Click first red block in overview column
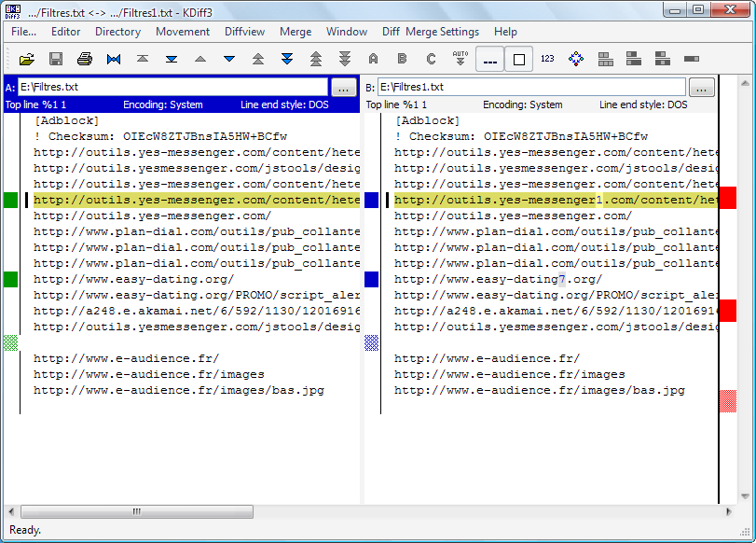The height and width of the screenshot is (543, 756). tap(727, 198)
